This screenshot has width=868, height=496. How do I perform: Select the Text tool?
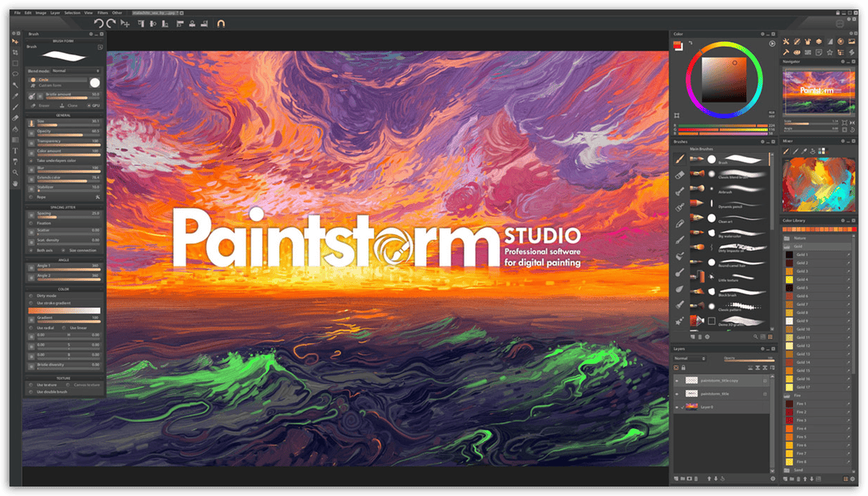[16, 151]
